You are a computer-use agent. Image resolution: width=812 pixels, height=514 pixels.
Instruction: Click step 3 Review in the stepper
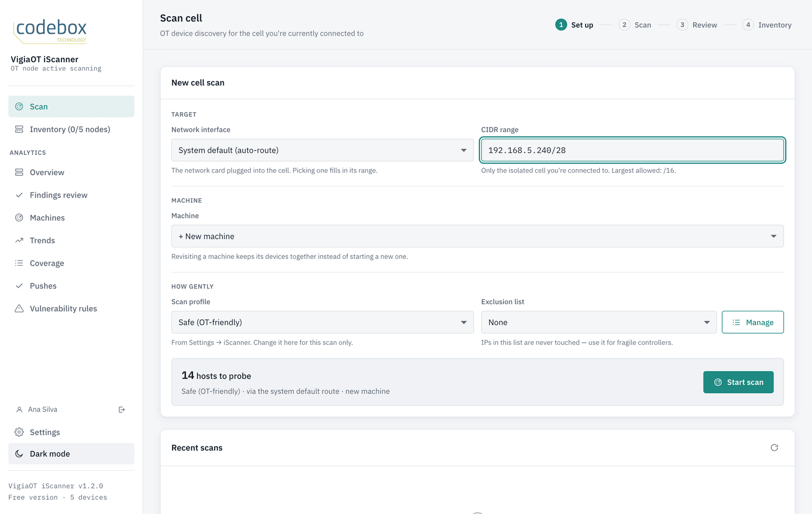[x=697, y=25]
